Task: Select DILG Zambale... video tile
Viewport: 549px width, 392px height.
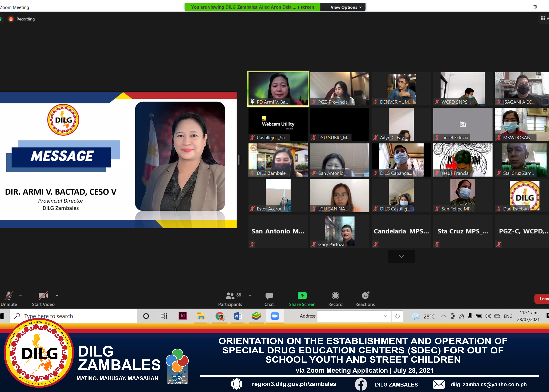Action: [x=278, y=160]
